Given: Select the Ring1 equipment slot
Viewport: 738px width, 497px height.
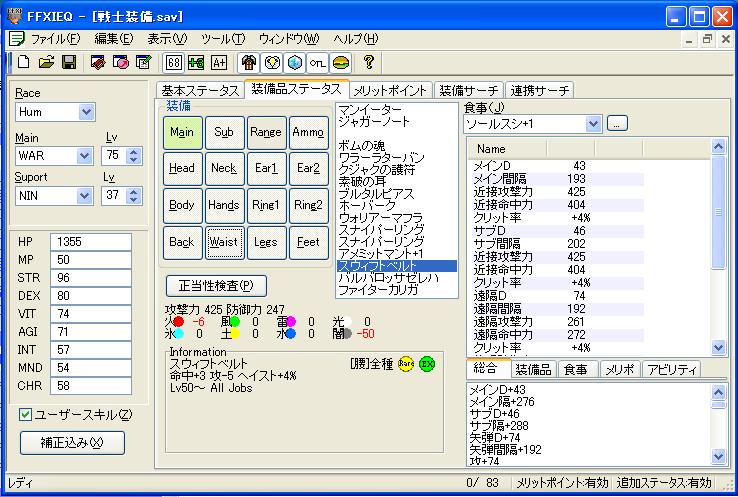Looking at the screenshot, I should 266,206.
